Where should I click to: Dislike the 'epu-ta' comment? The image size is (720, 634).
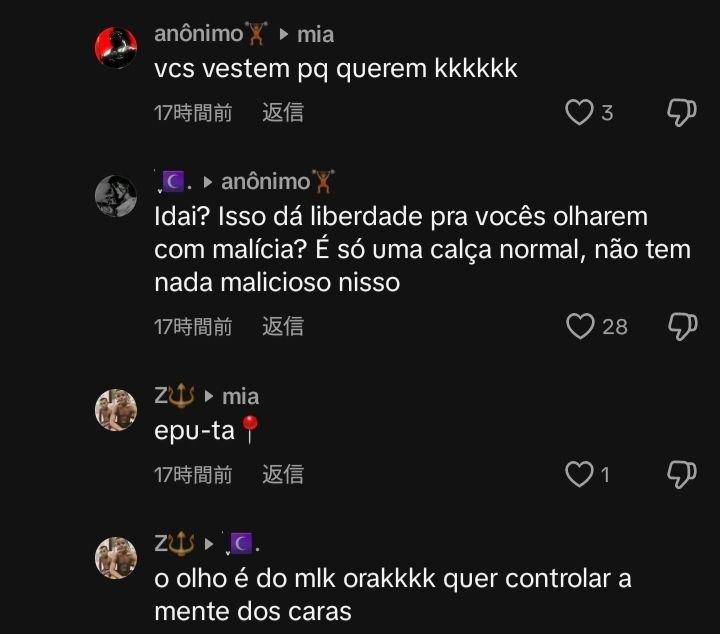click(682, 474)
